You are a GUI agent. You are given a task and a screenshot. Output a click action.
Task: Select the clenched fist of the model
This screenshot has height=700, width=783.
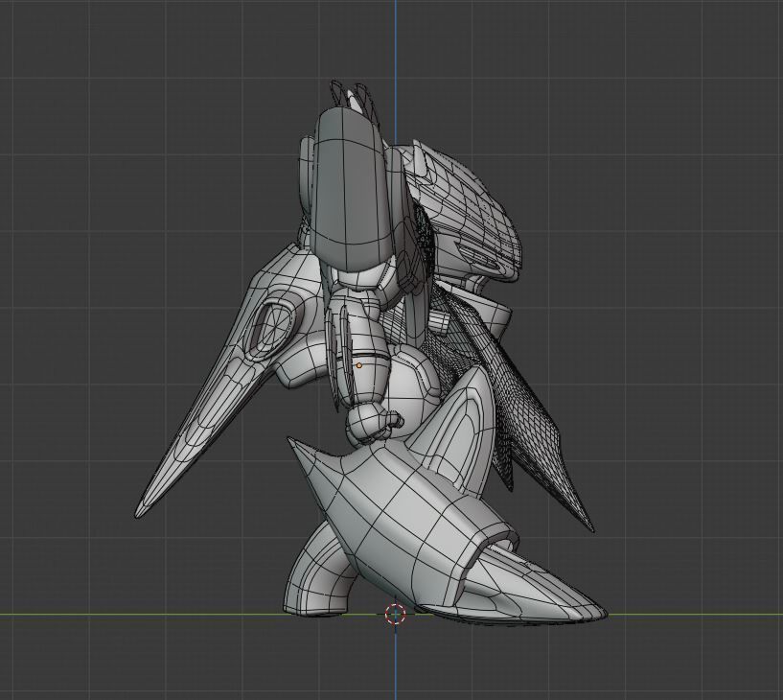(372, 423)
